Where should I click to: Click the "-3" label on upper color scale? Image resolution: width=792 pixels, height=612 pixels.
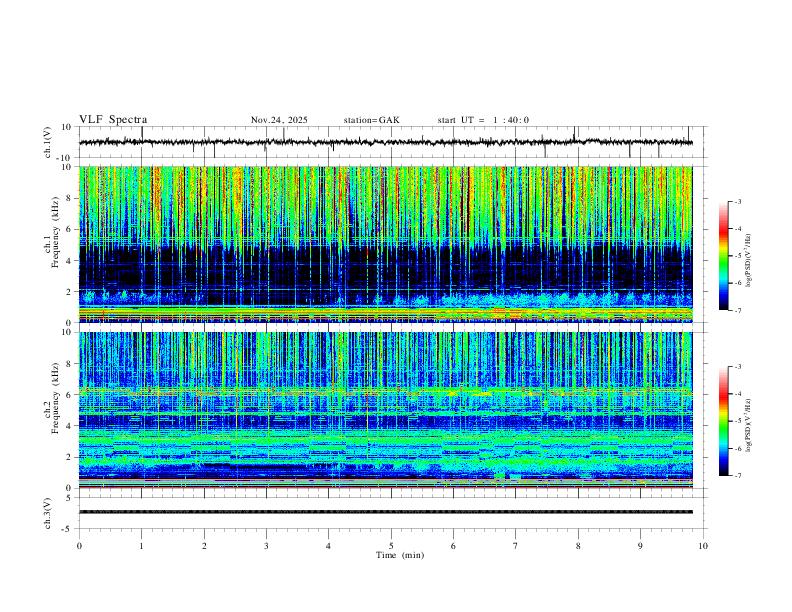pyautogui.click(x=737, y=201)
